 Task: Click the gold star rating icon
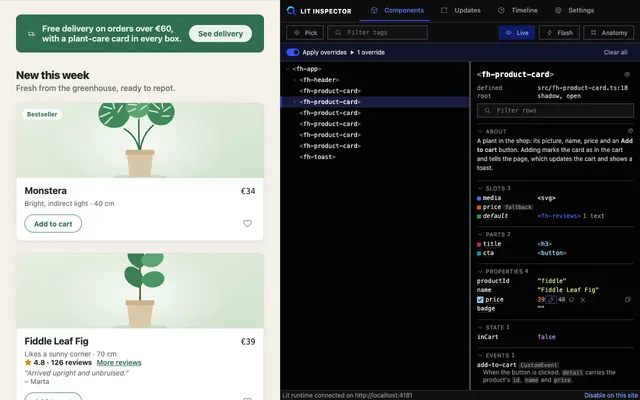click(28, 362)
